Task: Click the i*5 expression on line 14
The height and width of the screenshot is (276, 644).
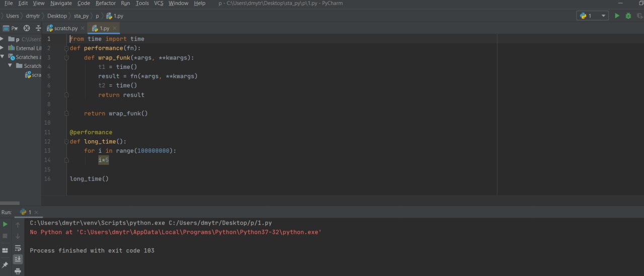Action: click(104, 160)
